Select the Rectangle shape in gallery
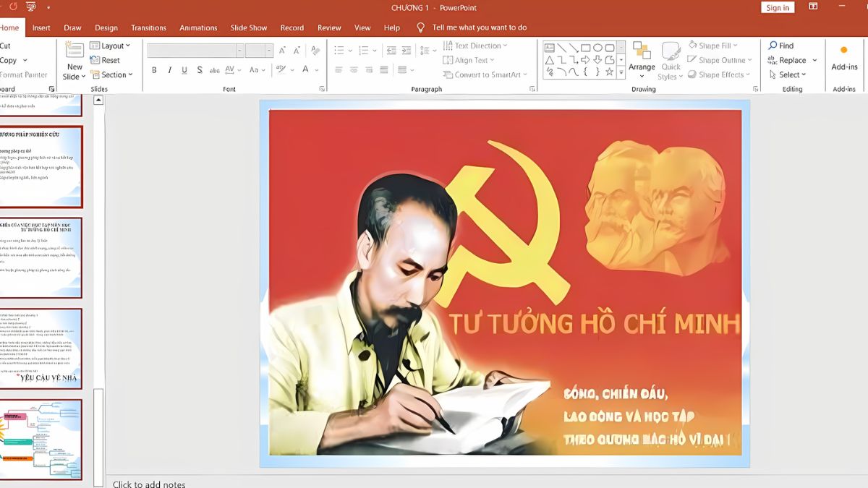Viewport: 868px width, 488px height. (586, 48)
